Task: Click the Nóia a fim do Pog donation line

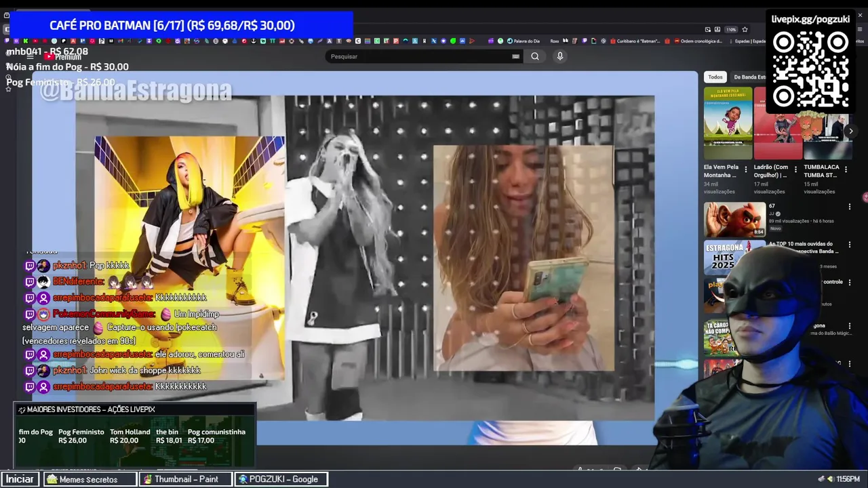Action: pyautogui.click(x=67, y=66)
